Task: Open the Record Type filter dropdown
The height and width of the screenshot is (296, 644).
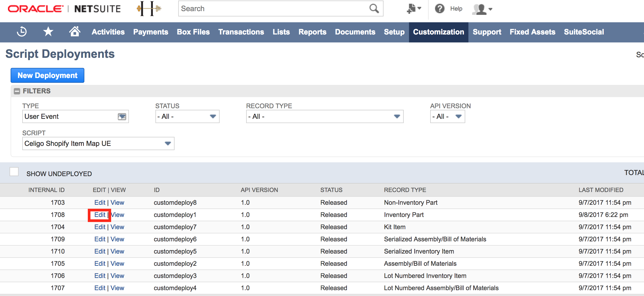Action: click(325, 116)
